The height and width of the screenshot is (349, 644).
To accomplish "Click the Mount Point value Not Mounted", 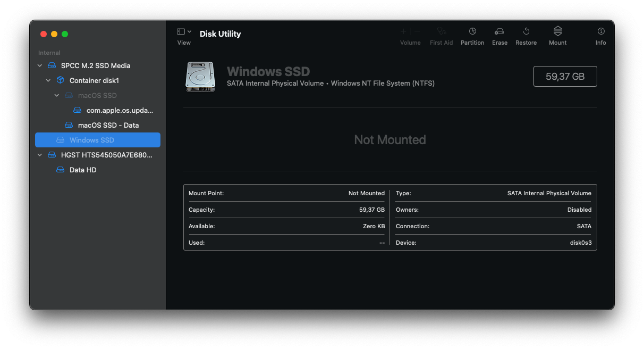I will [367, 193].
